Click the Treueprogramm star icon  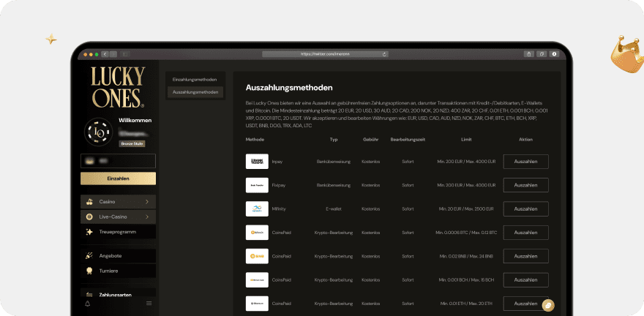89,232
